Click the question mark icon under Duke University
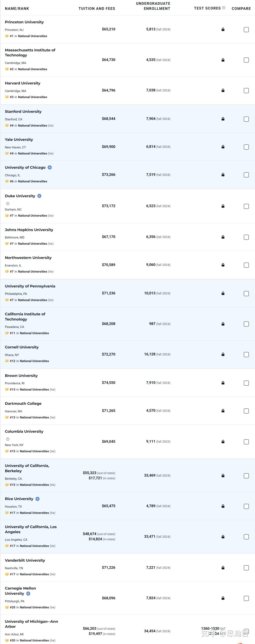This screenshot has height=644, width=255. (x=8, y=204)
